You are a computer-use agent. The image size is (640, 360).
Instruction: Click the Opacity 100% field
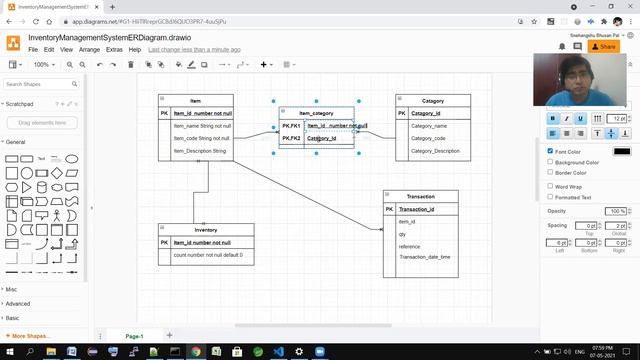616,211
